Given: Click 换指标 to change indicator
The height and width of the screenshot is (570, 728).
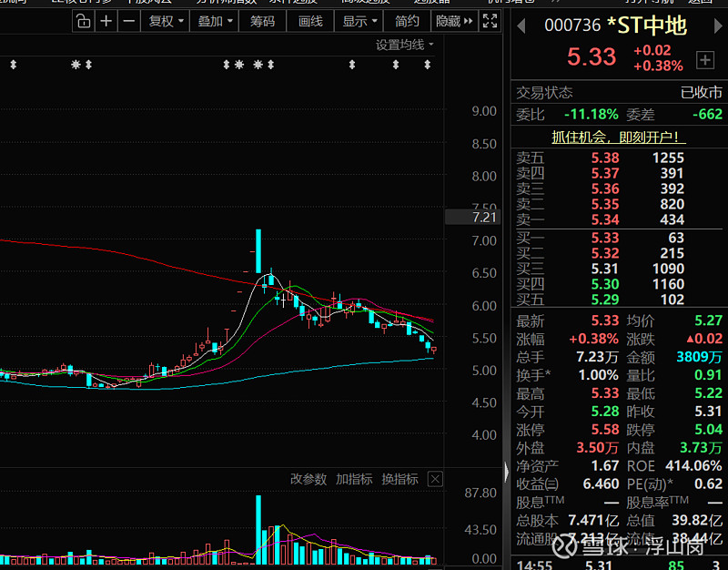Looking at the screenshot, I should point(399,479).
